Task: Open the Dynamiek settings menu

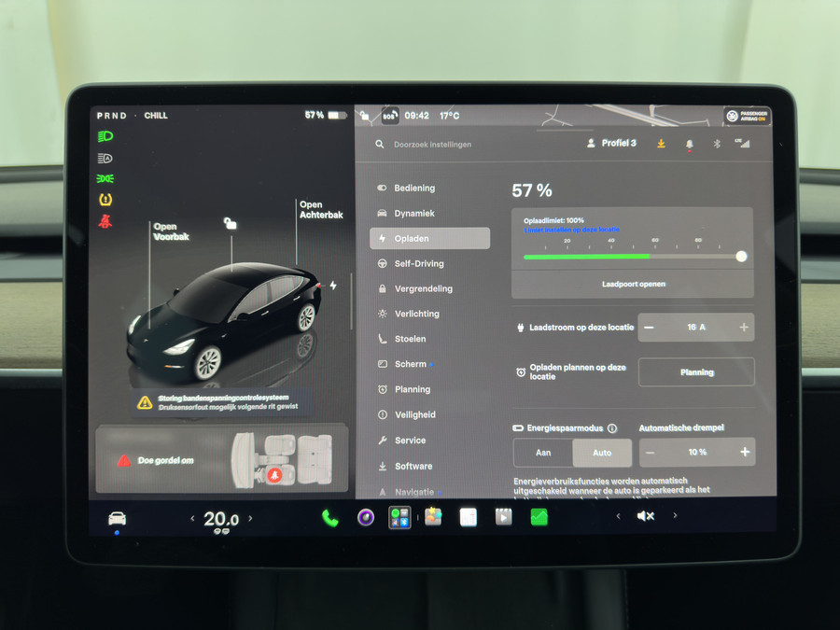Action: pos(429,213)
